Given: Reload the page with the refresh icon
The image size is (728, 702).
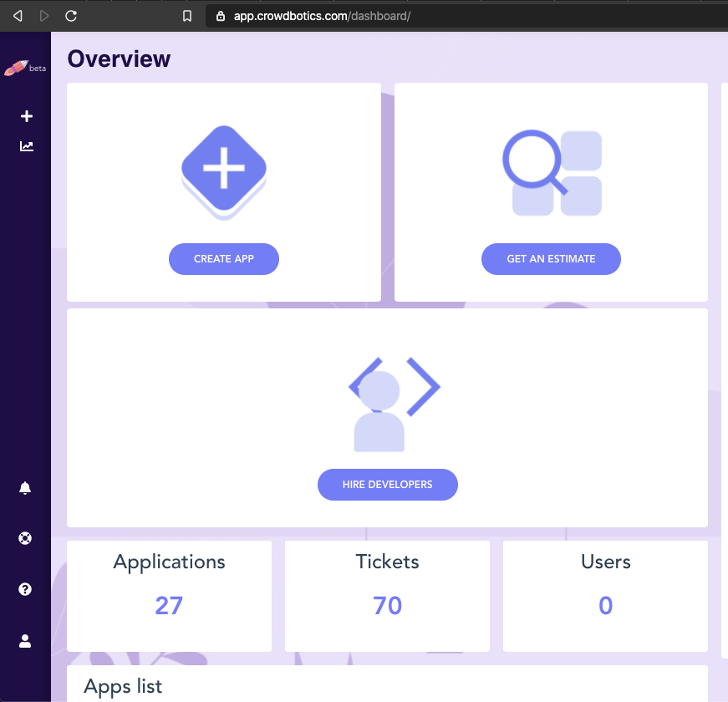Looking at the screenshot, I should tap(71, 15).
